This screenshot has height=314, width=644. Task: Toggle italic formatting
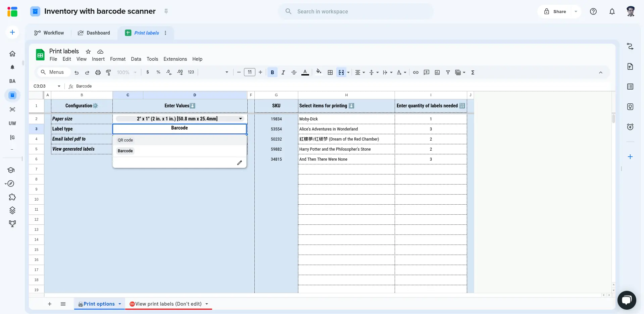(x=283, y=72)
